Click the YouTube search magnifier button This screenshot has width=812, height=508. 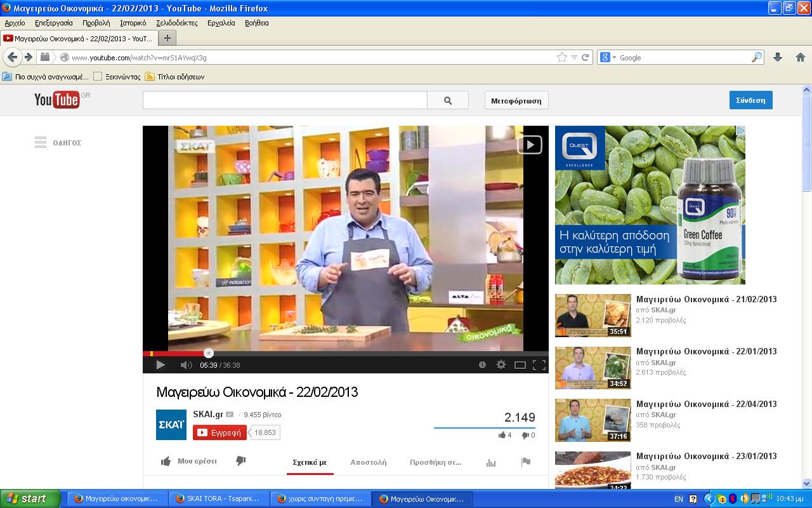tap(448, 100)
